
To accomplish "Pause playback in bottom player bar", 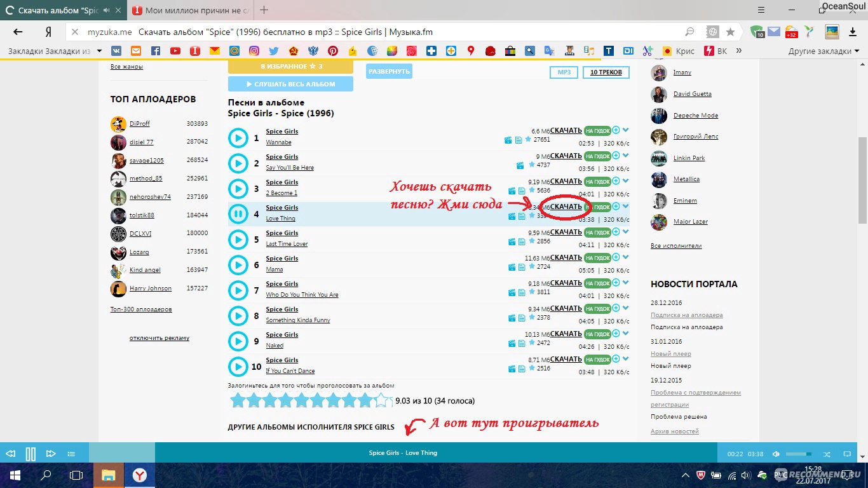I will (31, 454).
